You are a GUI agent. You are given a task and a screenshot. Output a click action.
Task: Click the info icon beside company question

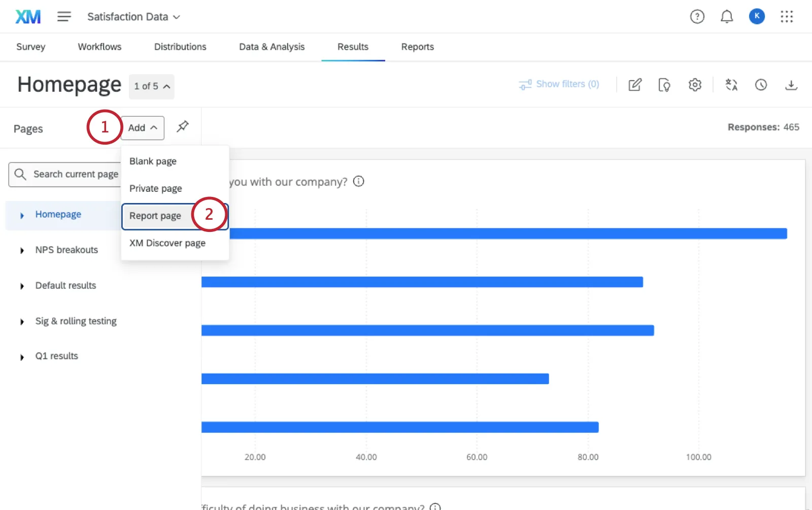(359, 181)
